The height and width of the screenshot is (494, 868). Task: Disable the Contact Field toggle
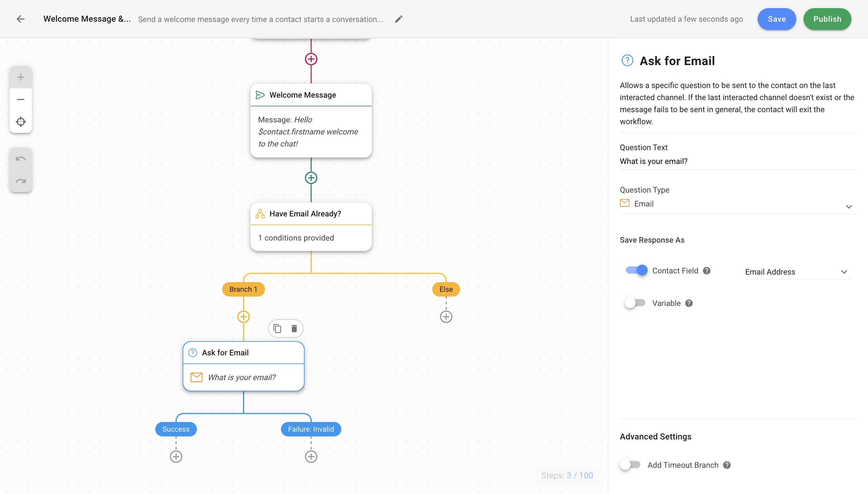[x=636, y=270]
